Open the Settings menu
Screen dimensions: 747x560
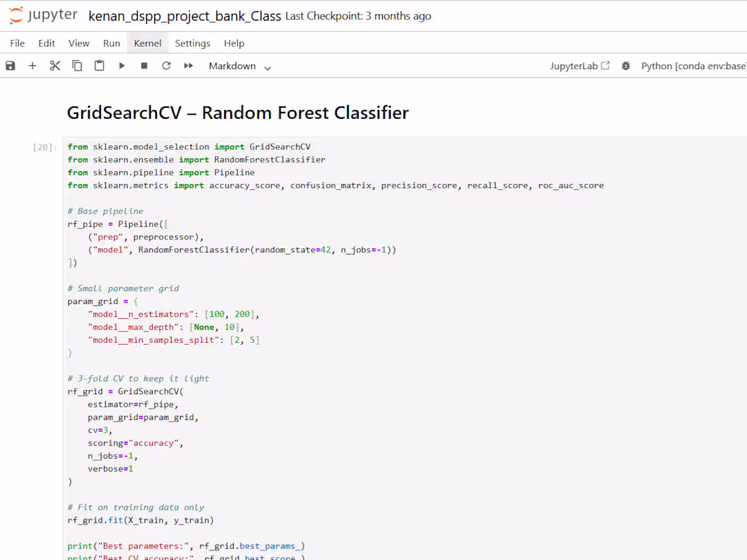coord(192,43)
